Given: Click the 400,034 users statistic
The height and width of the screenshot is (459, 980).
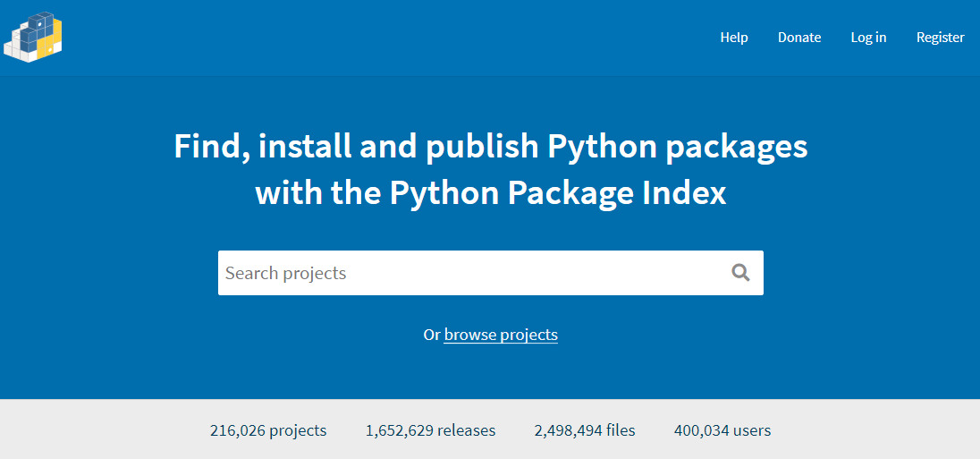Looking at the screenshot, I should pos(722,430).
